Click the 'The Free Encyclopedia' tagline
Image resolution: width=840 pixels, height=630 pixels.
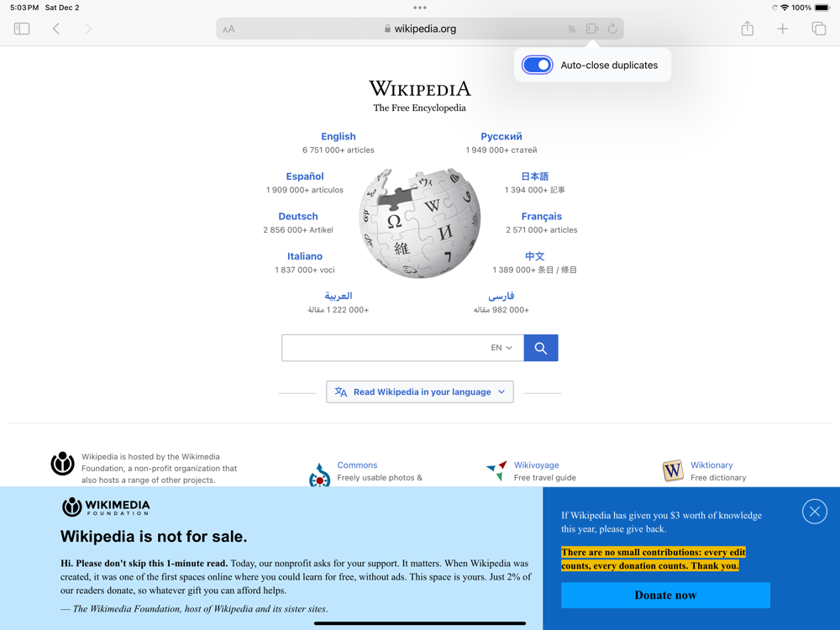tap(419, 108)
